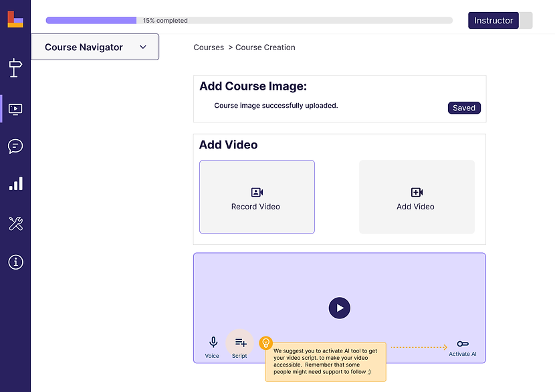Viewport: 555px width, 392px height.
Task: Open the signpost navigation icon in sidebar
Action: pos(15,68)
